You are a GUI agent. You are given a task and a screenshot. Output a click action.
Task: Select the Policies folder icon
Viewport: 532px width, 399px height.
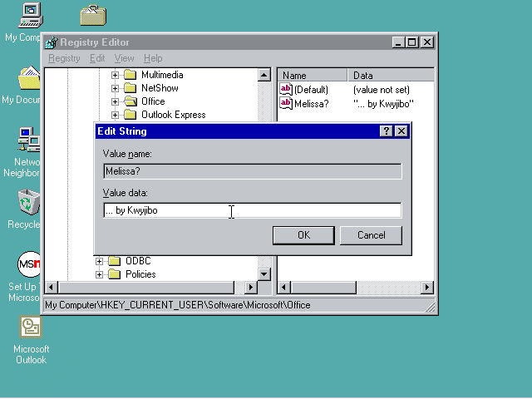coord(115,274)
